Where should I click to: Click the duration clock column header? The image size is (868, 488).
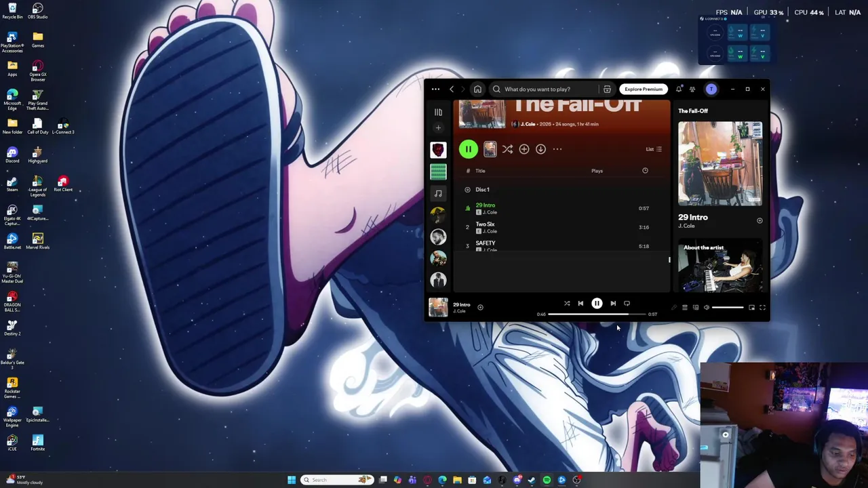pos(645,171)
